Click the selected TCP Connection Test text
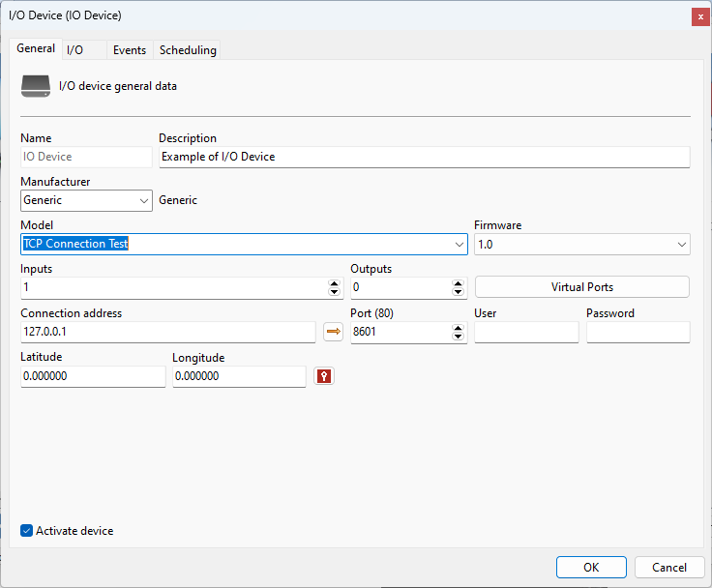Image resolution: width=712 pixels, height=588 pixels. pyautogui.click(x=75, y=244)
